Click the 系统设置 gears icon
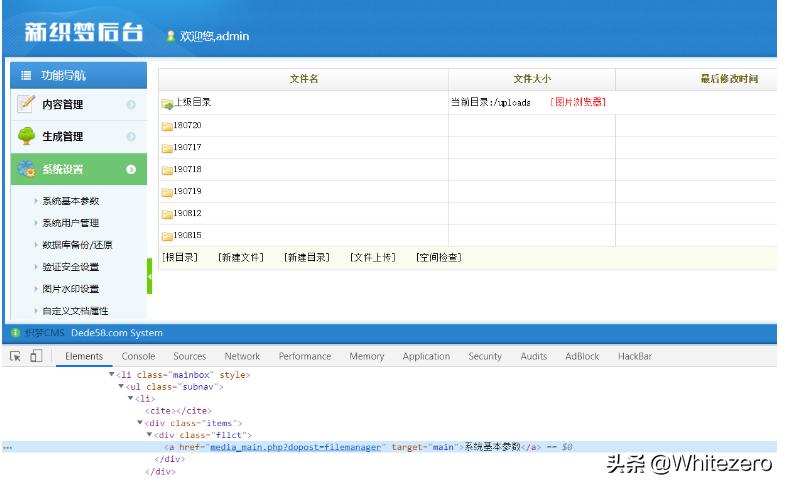Image resolution: width=787 pixels, height=489 pixels. point(26,169)
